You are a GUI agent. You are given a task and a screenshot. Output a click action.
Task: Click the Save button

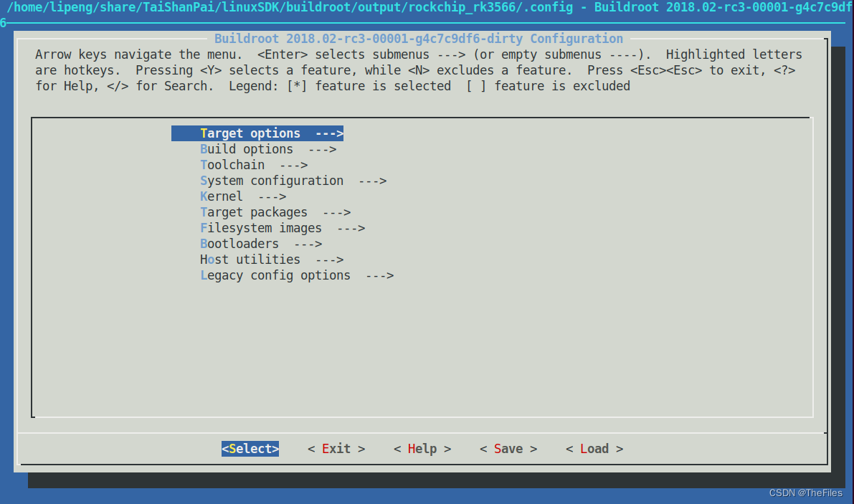(x=508, y=449)
